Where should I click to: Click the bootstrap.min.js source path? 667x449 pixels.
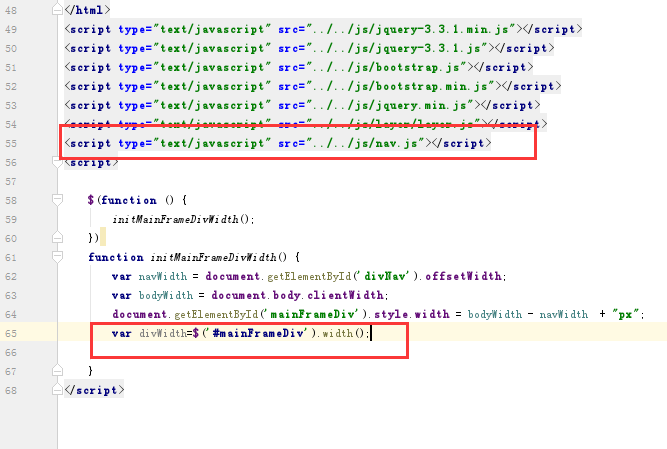400,86
